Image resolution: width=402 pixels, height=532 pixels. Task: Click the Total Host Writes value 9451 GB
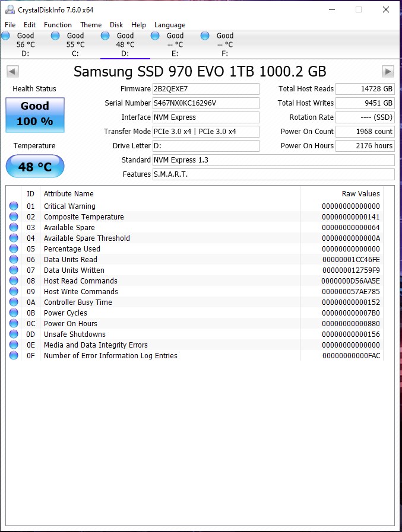pyautogui.click(x=365, y=103)
